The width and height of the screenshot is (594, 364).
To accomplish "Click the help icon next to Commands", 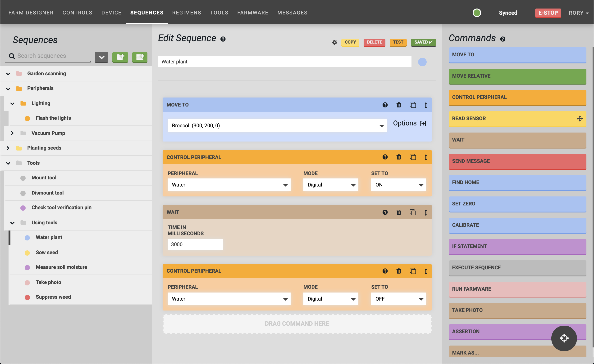I will pos(503,39).
